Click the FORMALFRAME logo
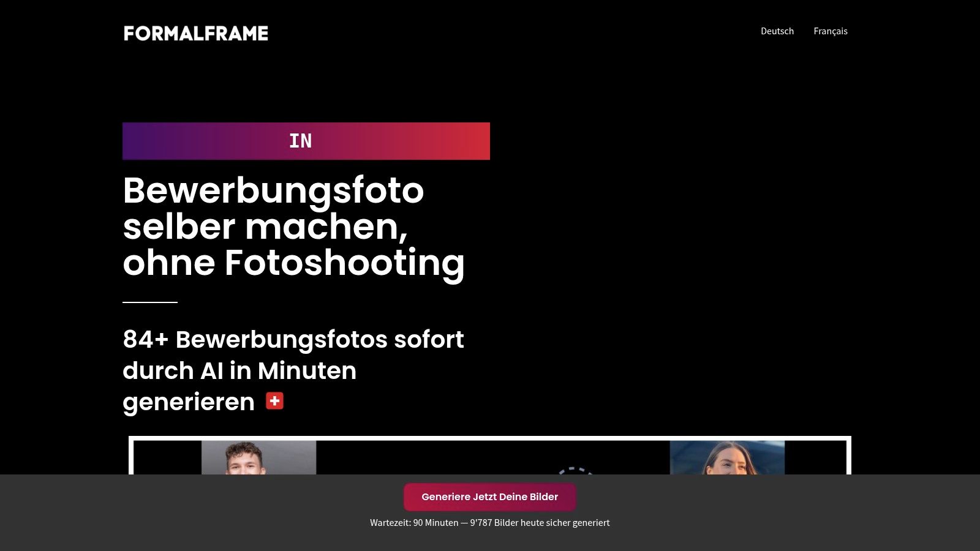Screen dimensions: 980x551 pyautogui.click(x=195, y=33)
